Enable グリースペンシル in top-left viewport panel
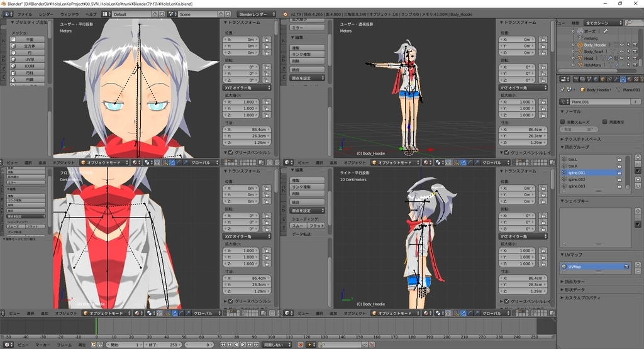Screen dimensions: 644x349 [x=230, y=152]
